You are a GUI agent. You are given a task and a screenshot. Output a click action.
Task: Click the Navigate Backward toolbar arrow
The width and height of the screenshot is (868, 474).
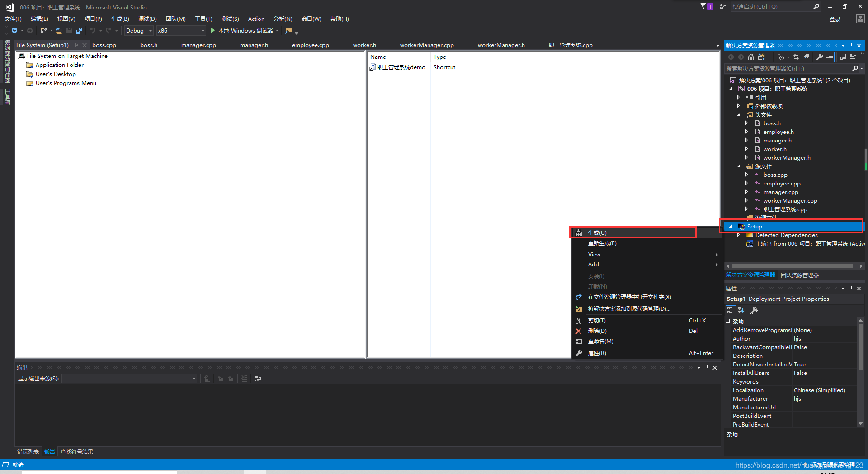pos(14,31)
